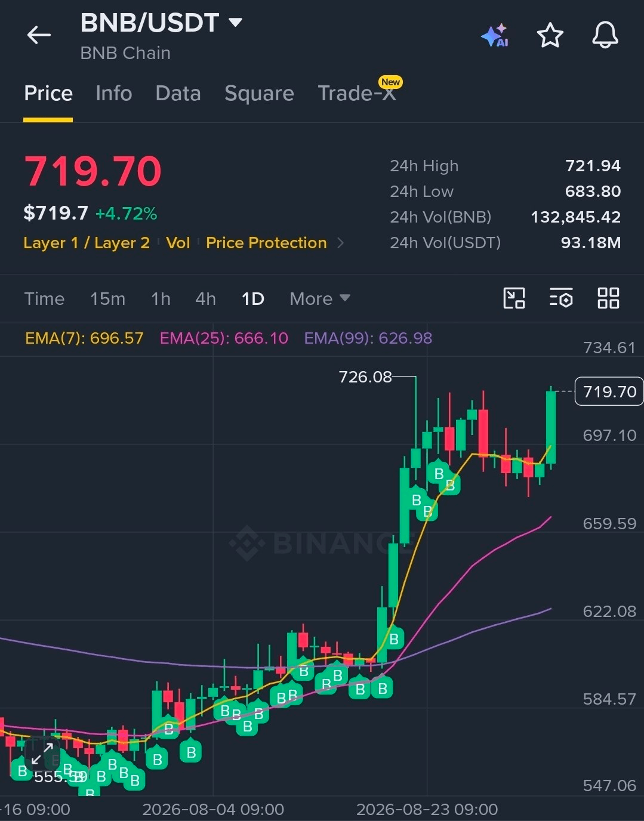
Task: Open the Price Protection link
Action: pos(266,243)
